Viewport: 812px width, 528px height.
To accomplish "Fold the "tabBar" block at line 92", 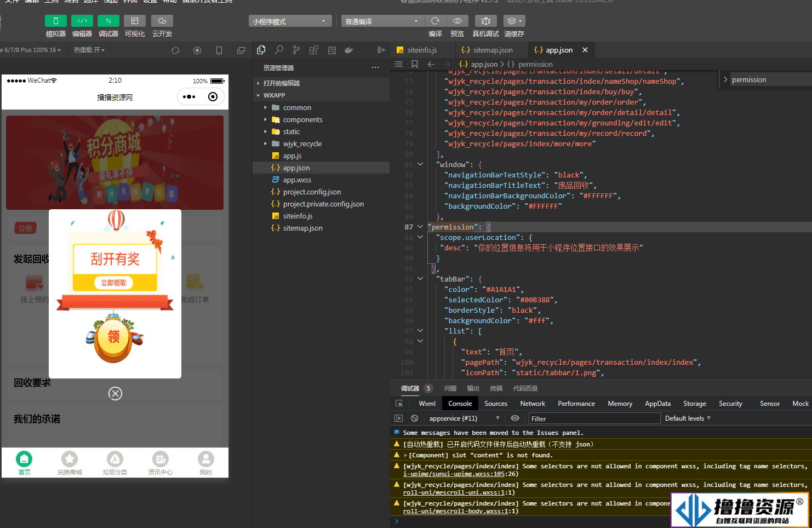I will click(x=420, y=279).
